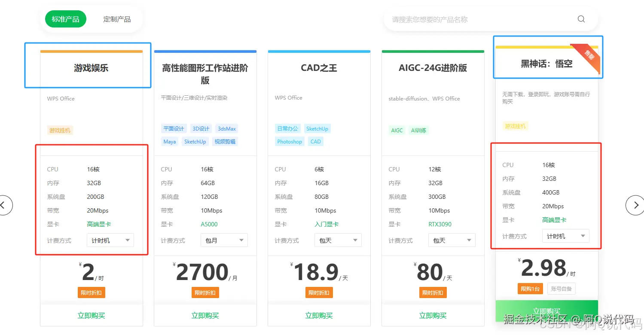The height and width of the screenshot is (335, 644).
Task: Click 立即购买 on the 黑神话：悟空 card
Action: click(x=546, y=310)
